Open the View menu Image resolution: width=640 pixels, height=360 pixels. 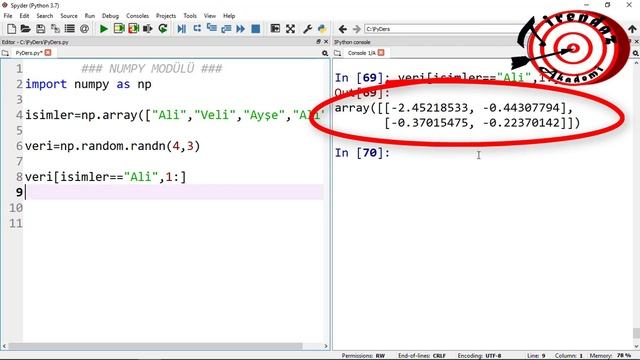pyautogui.click(x=210, y=16)
